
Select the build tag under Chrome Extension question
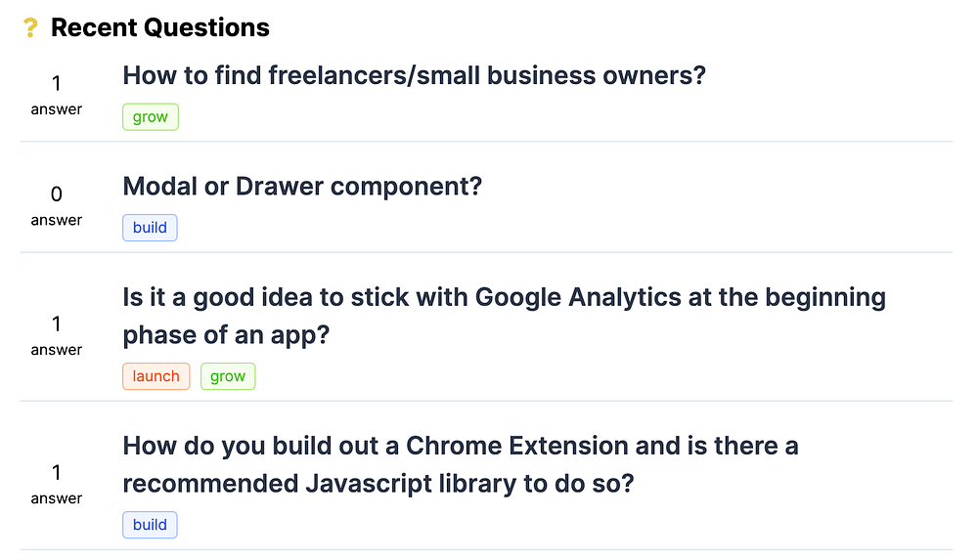pos(150,525)
